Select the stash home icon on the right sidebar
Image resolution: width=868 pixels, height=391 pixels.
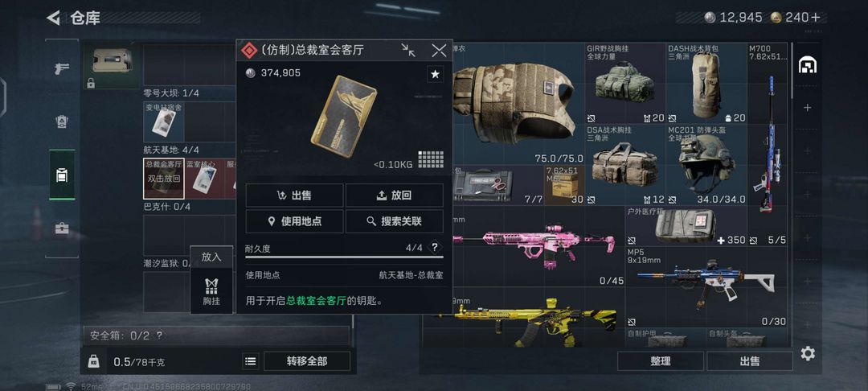pyautogui.click(x=808, y=65)
